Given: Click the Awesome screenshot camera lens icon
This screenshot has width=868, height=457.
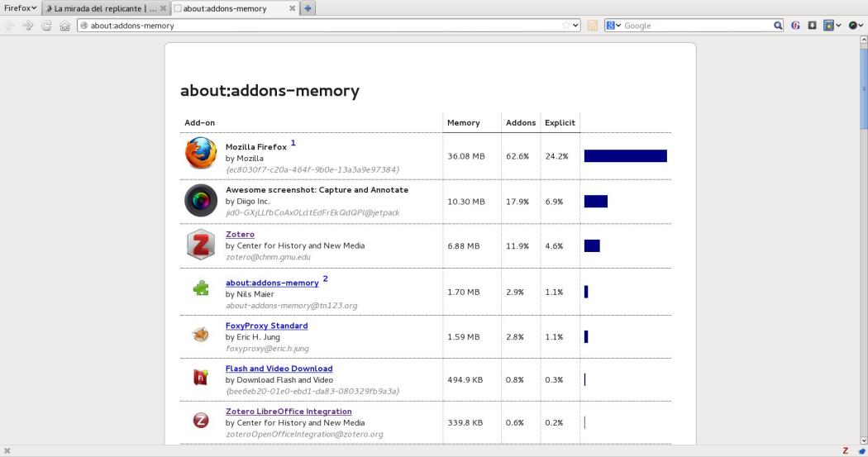Looking at the screenshot, I should [201, 200].
